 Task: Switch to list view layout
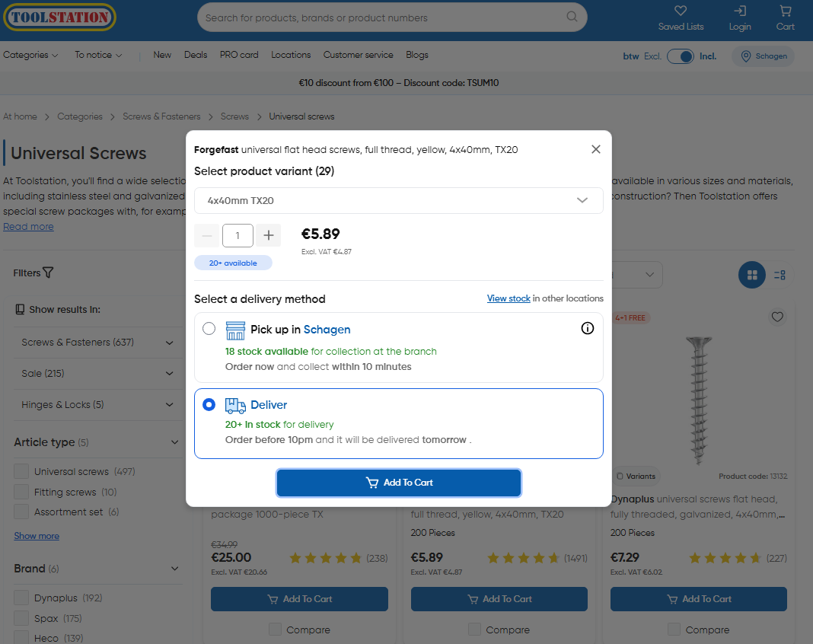pos(780,275)
